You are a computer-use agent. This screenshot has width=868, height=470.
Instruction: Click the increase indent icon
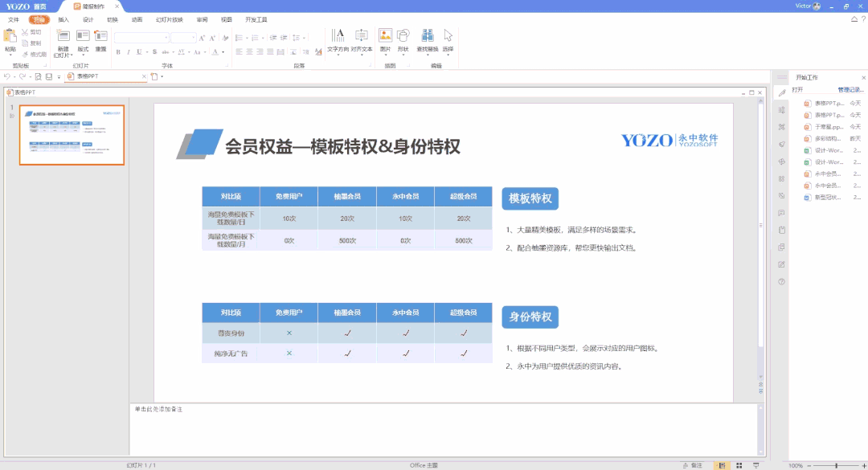click(284, 38)
